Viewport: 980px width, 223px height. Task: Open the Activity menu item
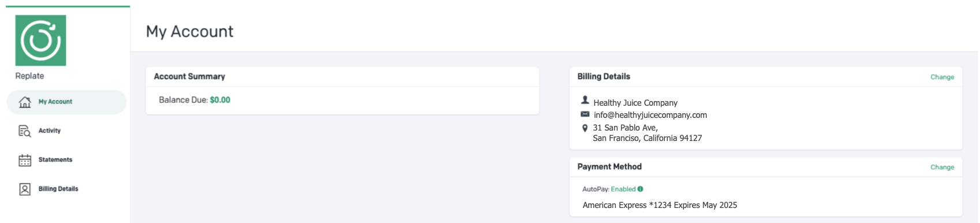(66, 131)
